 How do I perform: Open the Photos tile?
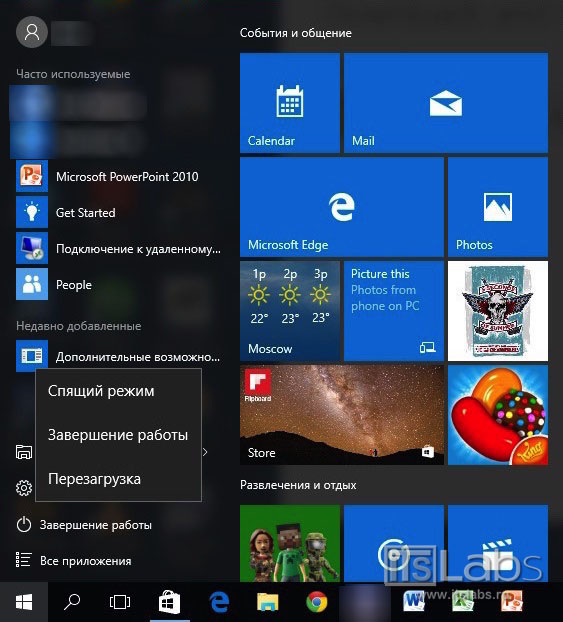(x=498, y=207)
